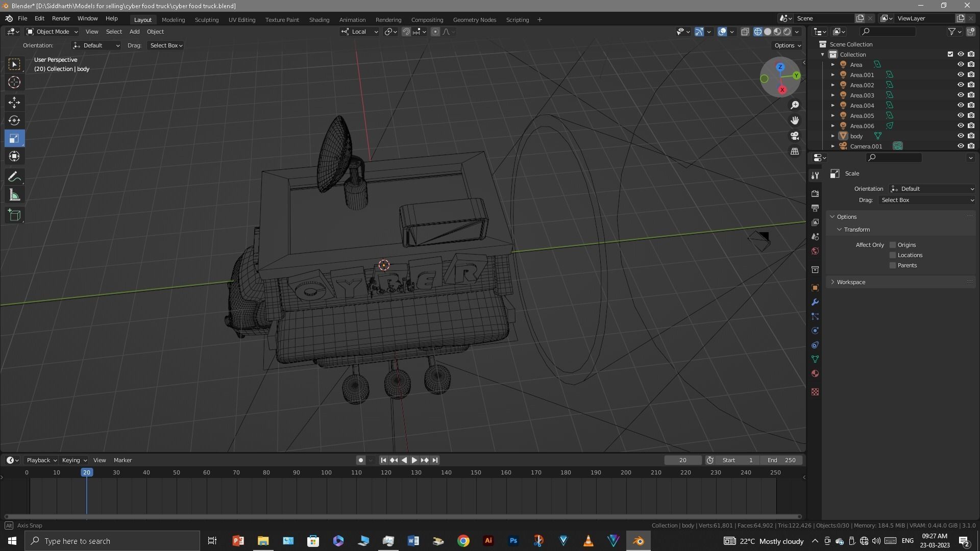This screenshot has width=980, height=551.
Task: Switch orthographic/perspective grid icon
Action: (x=795, y=152)
